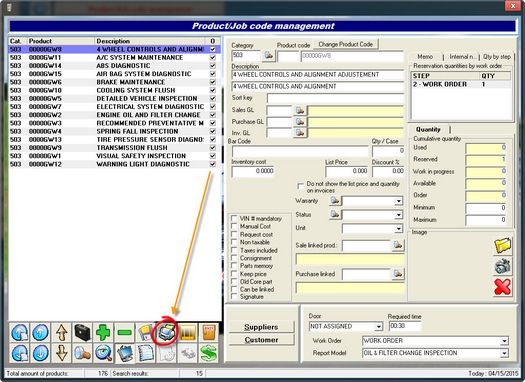The height and width of the screenshot is (382, 525).
Task: Sort list by the Description column header
Action: (150, 41)
